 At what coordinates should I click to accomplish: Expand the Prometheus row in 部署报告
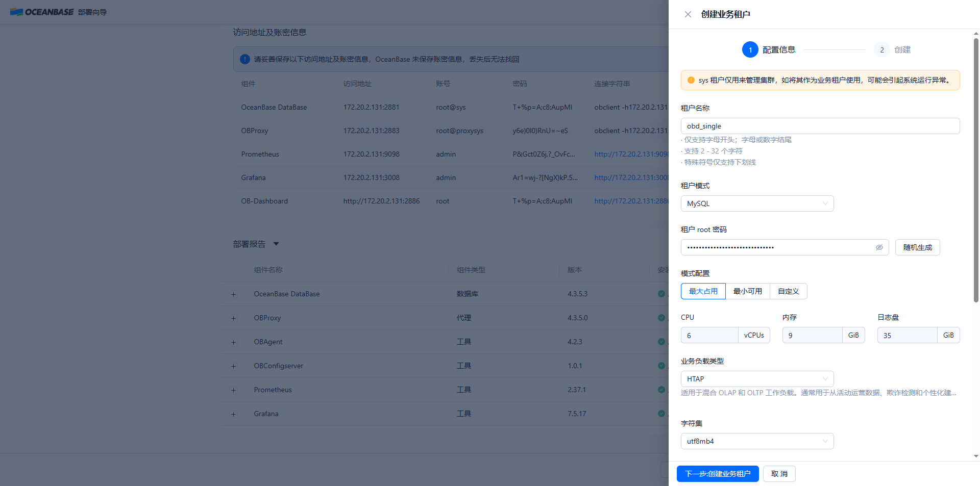(x=234, y=390)
